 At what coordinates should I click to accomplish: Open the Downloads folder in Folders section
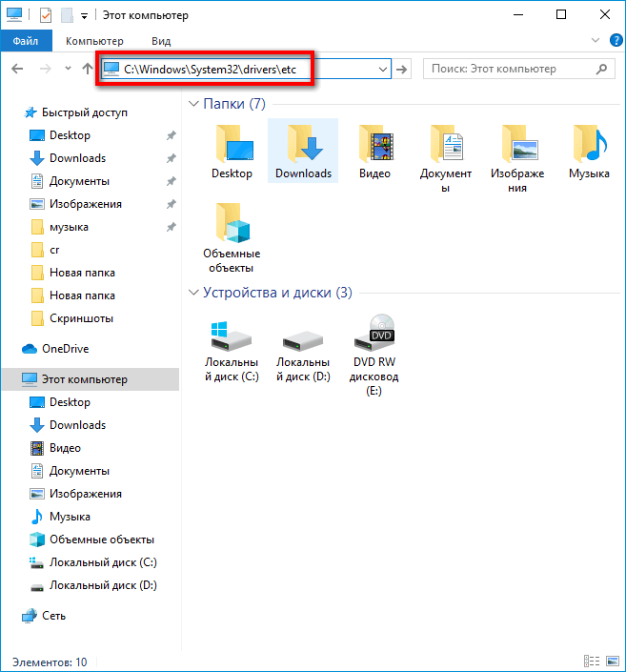pos(303,151)
